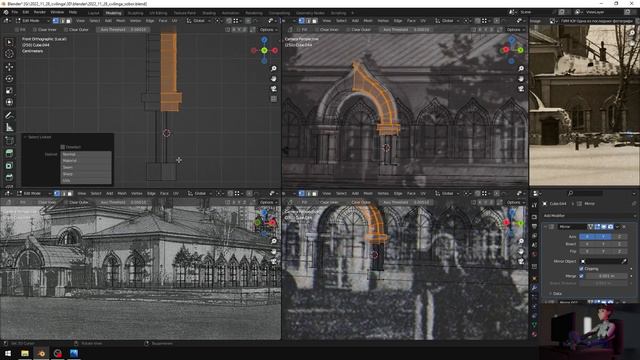Open the Render menu

[x=40, y=12]
